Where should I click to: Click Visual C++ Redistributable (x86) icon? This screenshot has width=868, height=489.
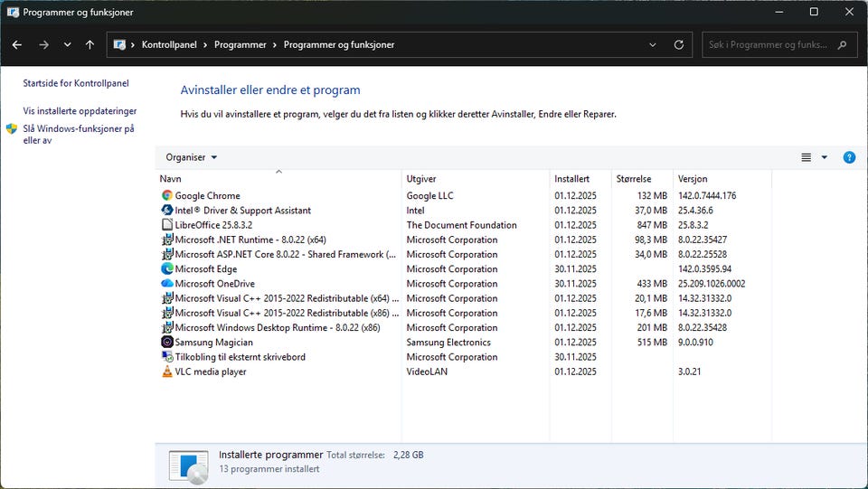[166, 313]
